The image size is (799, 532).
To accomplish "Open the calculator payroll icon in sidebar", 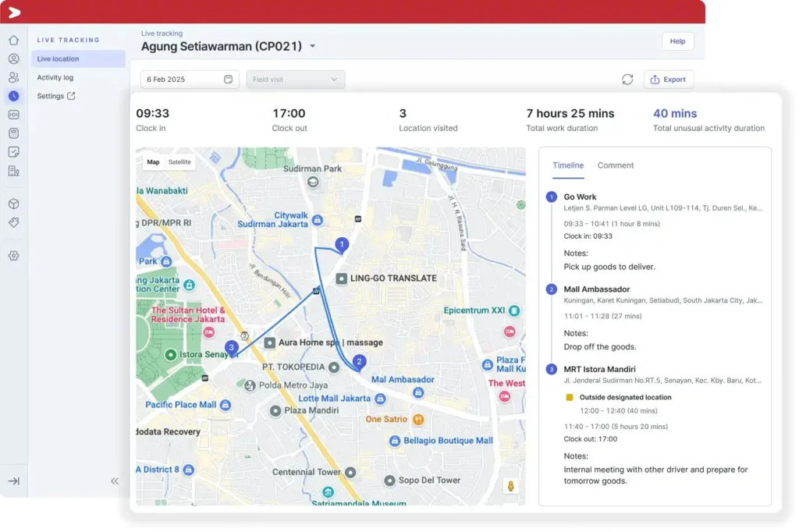I will [13, 133].
